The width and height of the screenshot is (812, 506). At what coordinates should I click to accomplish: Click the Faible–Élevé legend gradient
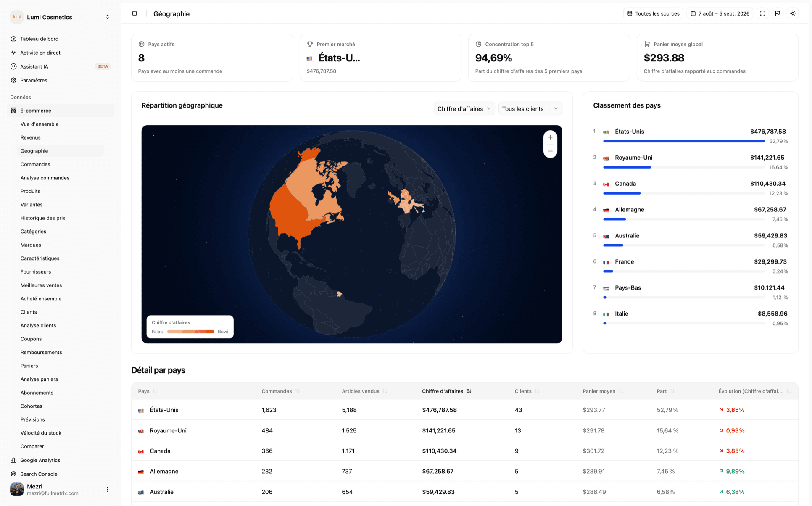[190, 332]
